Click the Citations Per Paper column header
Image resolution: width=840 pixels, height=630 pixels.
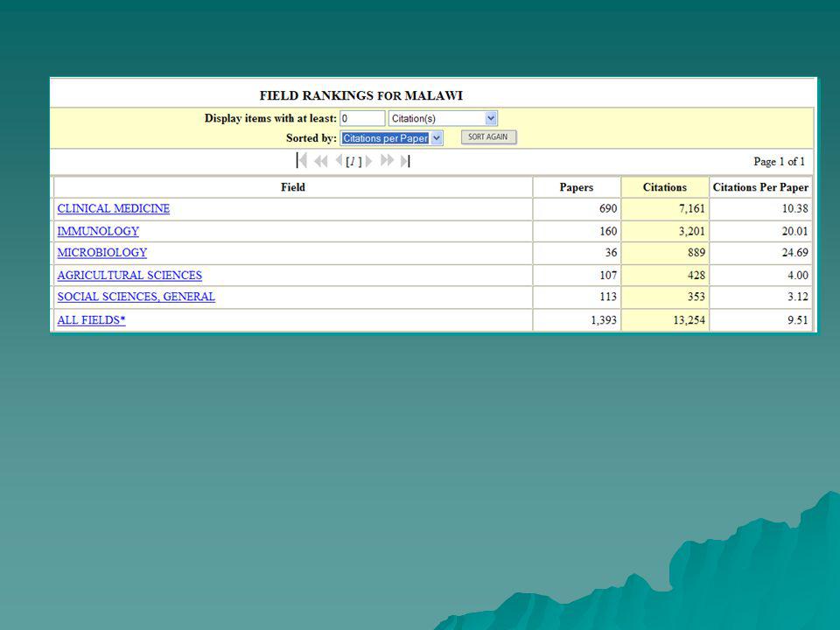[760, 187]
